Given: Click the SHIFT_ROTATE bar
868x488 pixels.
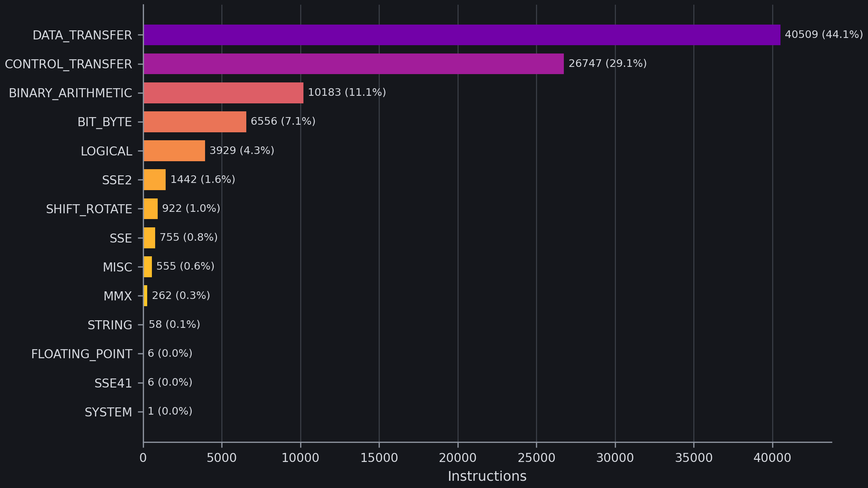Looking at the screenshot, I should tap(150, 209).
